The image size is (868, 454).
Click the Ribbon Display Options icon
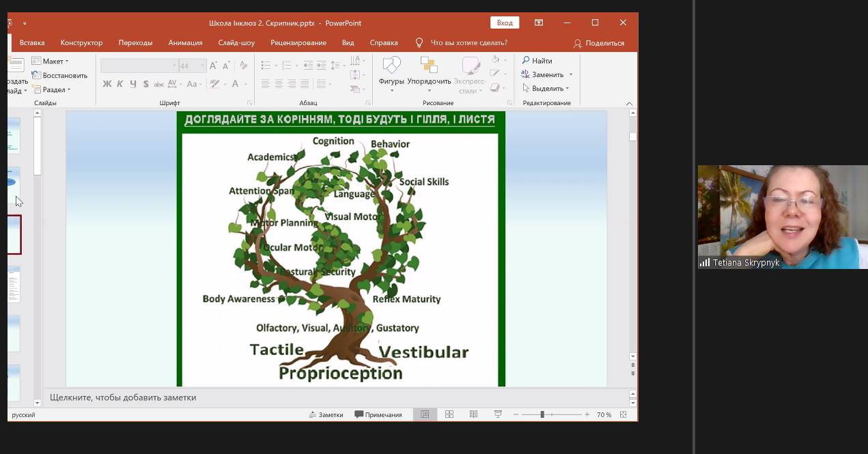(x=539, y=23)
